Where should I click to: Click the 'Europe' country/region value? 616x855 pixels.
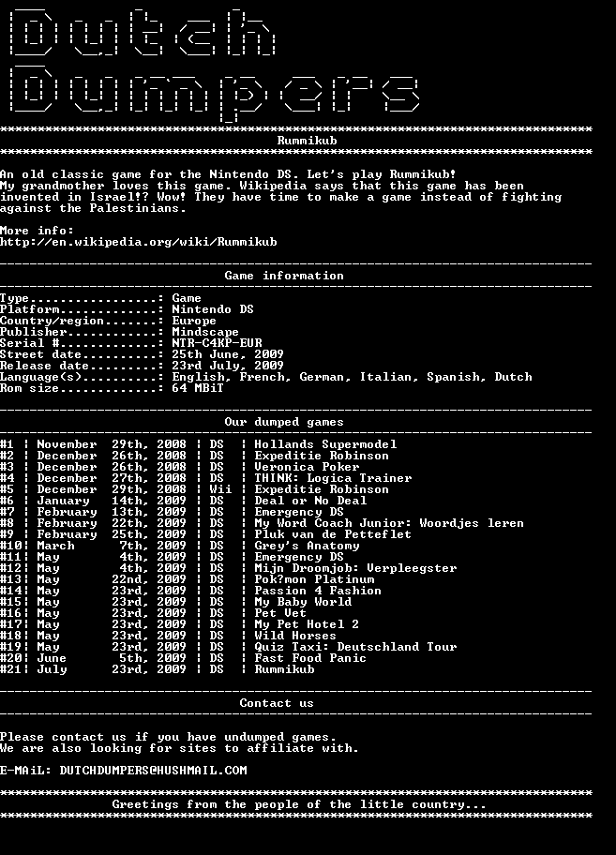194,322
